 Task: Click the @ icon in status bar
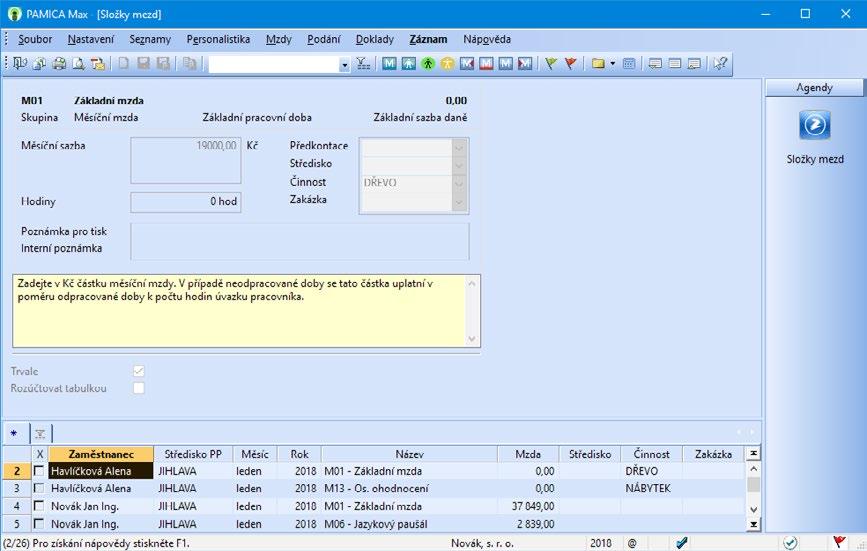click(632, 543)
